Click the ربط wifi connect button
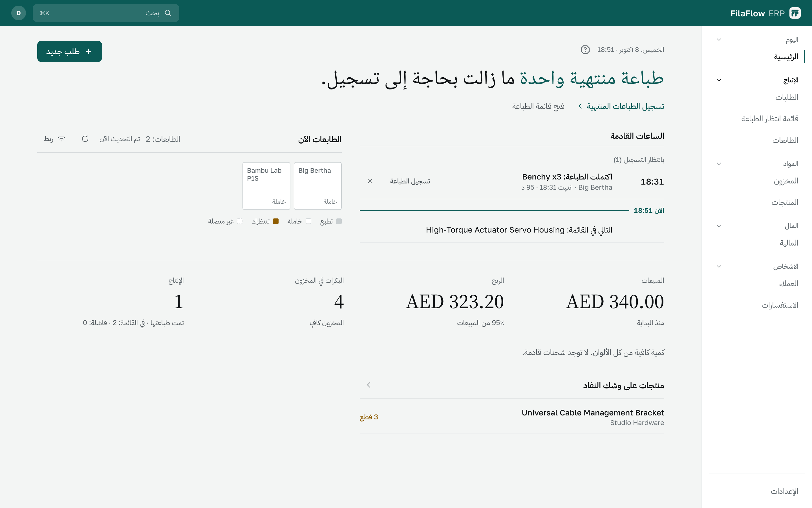This screenshot has height=508, width=812. tap(55, 139)
